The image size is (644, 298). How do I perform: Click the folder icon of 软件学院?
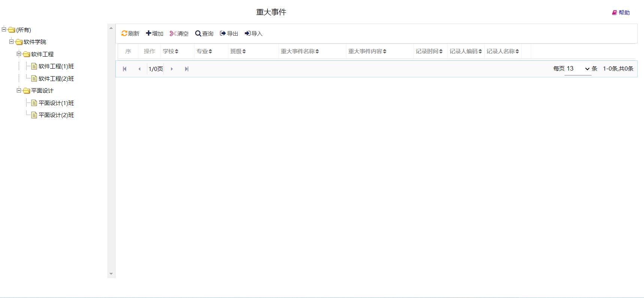point(19,42)
